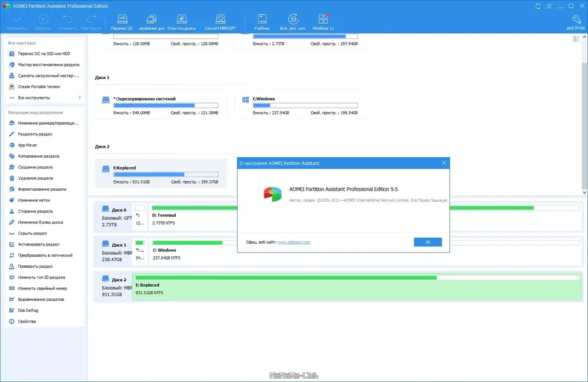Screen dimensions: 588x382
Task: Click Применить apply toolbar button
Action: (x=17, y=22)
